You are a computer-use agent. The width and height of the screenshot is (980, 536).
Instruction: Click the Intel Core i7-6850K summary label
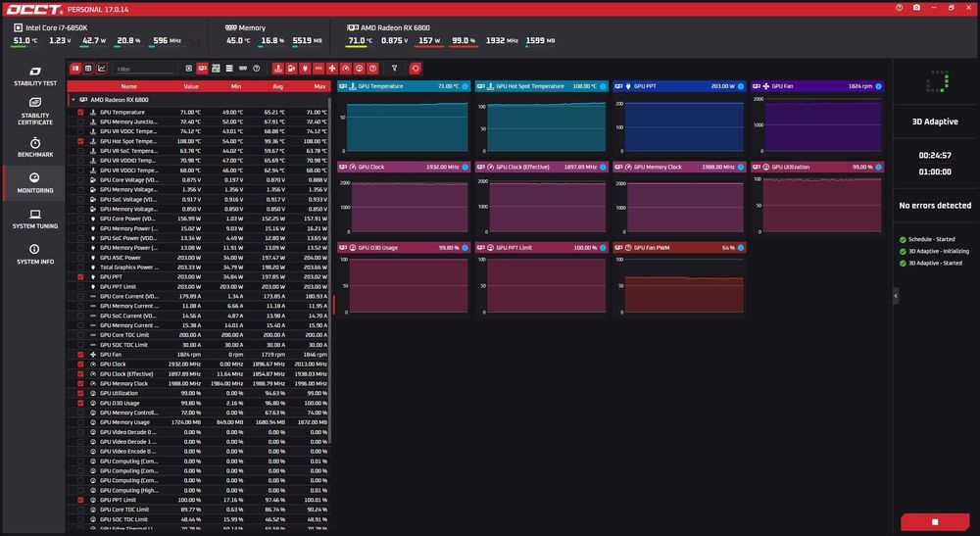56,27
